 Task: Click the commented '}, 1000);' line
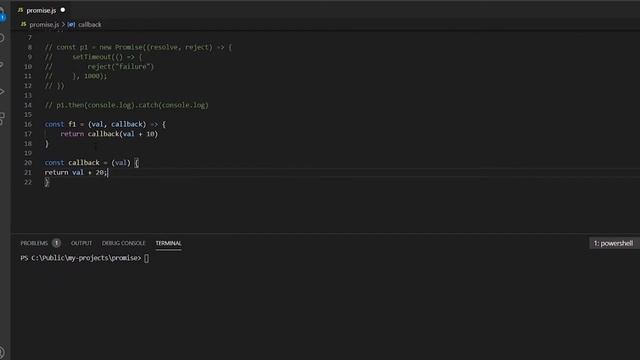tap(76, 76)
